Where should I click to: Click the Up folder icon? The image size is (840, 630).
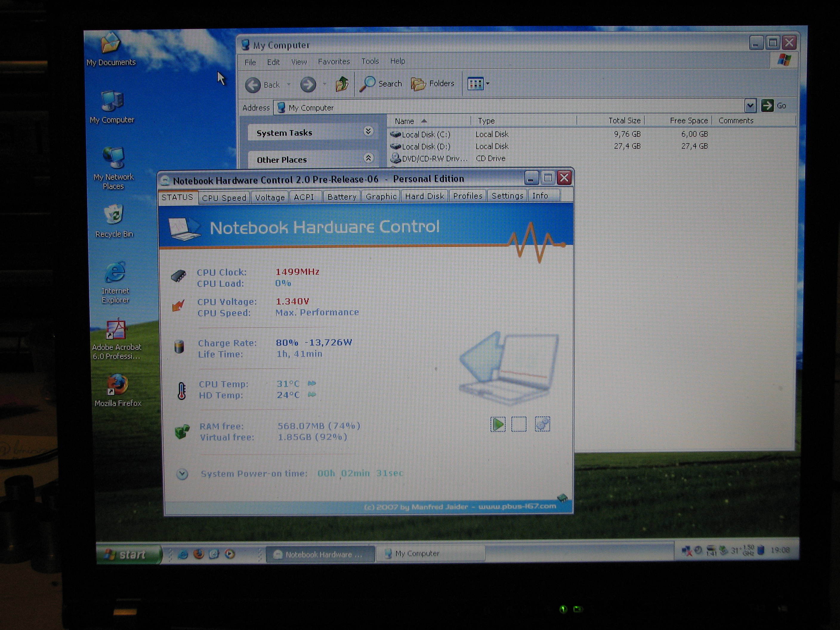[342, 84]
